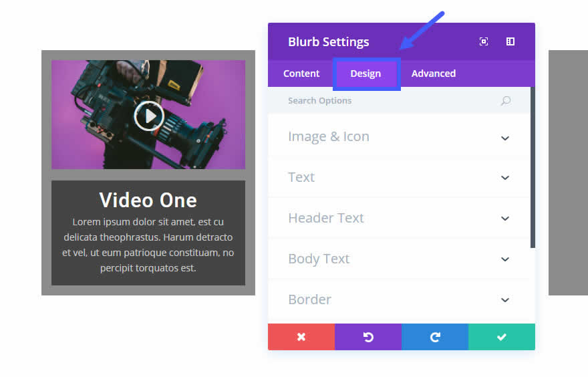Switch to the Content tab
The height and width of the screenshot is (377, 588).
tap(301, 74)
